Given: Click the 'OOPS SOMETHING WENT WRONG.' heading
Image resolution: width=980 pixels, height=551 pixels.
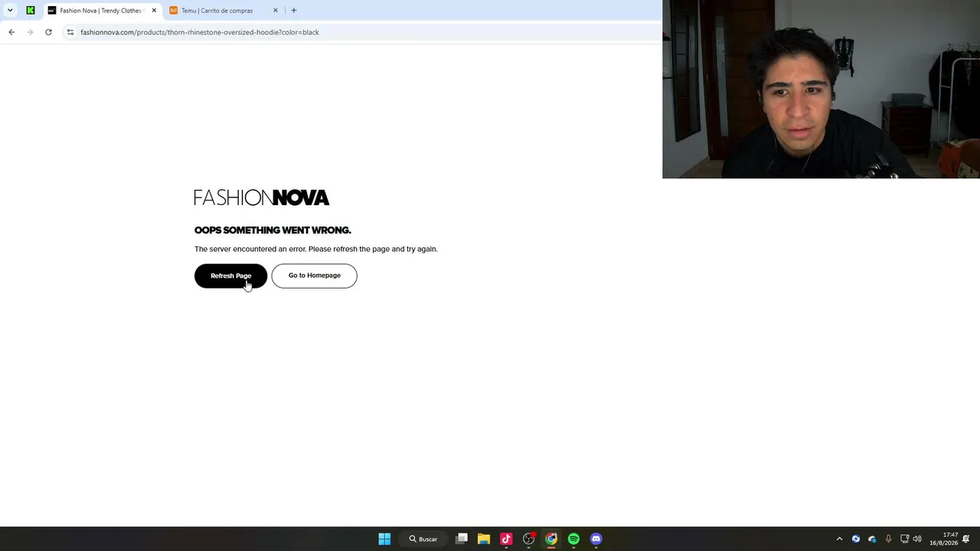Looking at the screenshot, I should tap(273, 230).
